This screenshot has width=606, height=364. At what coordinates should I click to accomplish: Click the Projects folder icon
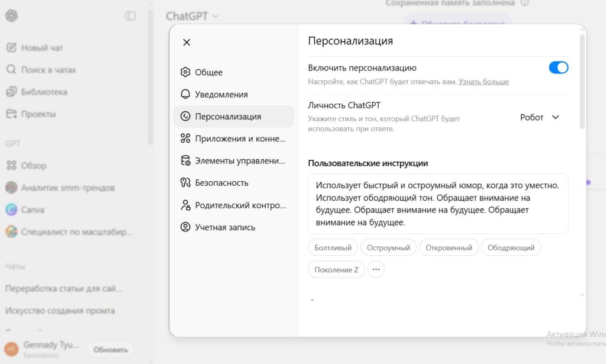tap(11, 114)
